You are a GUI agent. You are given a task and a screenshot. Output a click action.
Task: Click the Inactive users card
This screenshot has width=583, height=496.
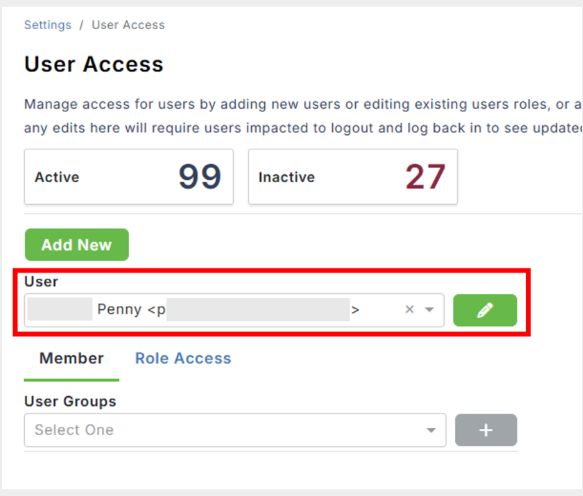(353, 177)
